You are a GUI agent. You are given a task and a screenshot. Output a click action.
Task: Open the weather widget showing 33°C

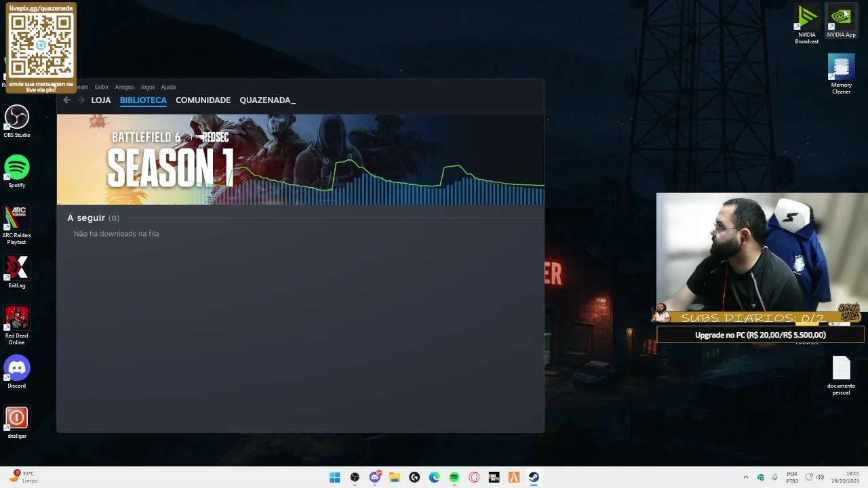click(23, 477)
